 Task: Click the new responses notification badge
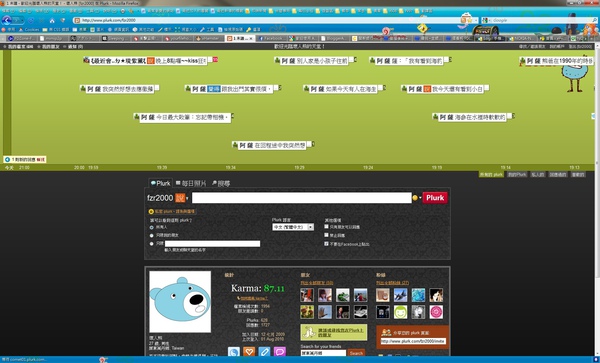(24, 160)
